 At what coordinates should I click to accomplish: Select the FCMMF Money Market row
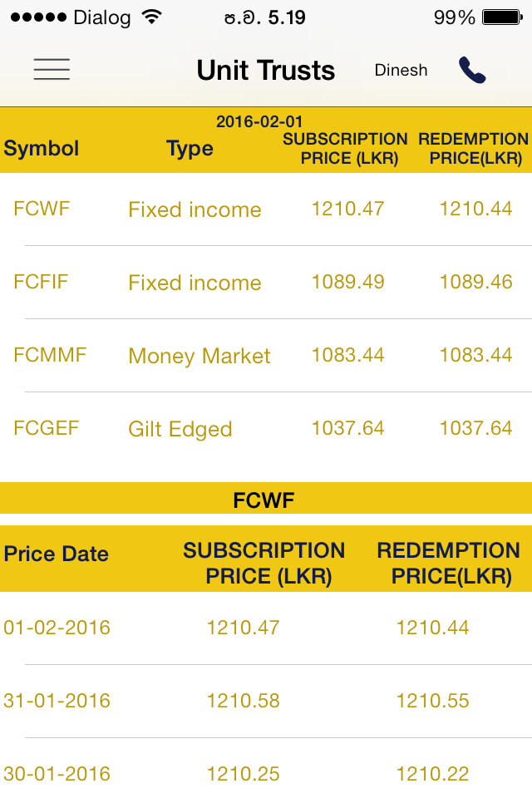266,355
